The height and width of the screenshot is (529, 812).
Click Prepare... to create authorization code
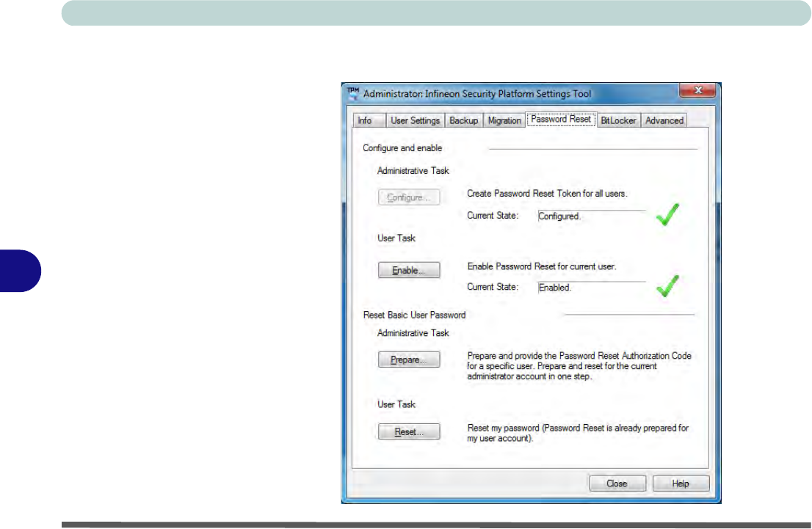pos(409,360)
